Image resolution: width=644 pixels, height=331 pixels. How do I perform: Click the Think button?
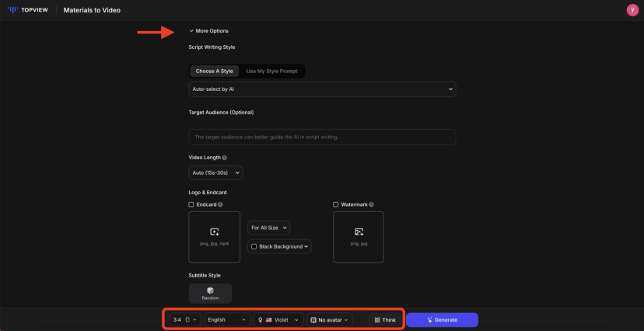point(385,319)
